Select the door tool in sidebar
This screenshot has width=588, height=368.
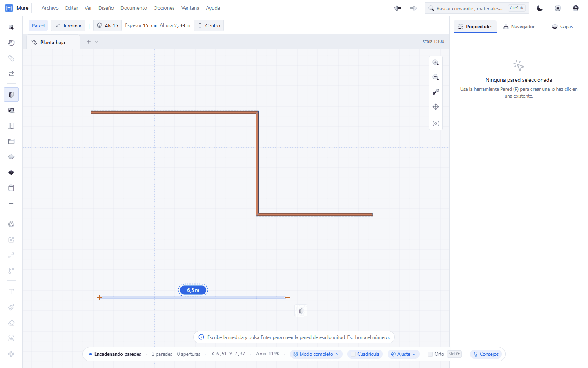[x=11, y=126]
